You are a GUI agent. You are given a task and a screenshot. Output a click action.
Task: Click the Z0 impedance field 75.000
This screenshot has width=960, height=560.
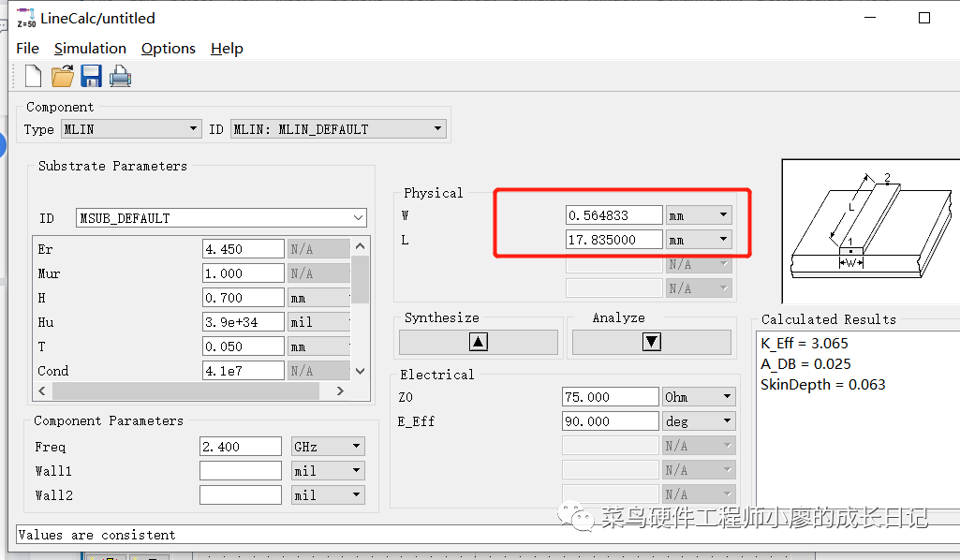click(x=610, y=397)
